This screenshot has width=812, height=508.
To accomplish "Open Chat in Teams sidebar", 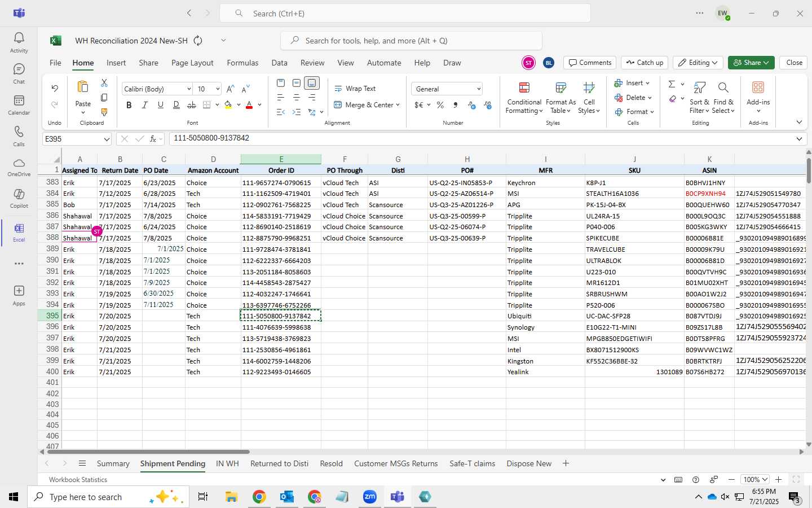I will [19, 73].
